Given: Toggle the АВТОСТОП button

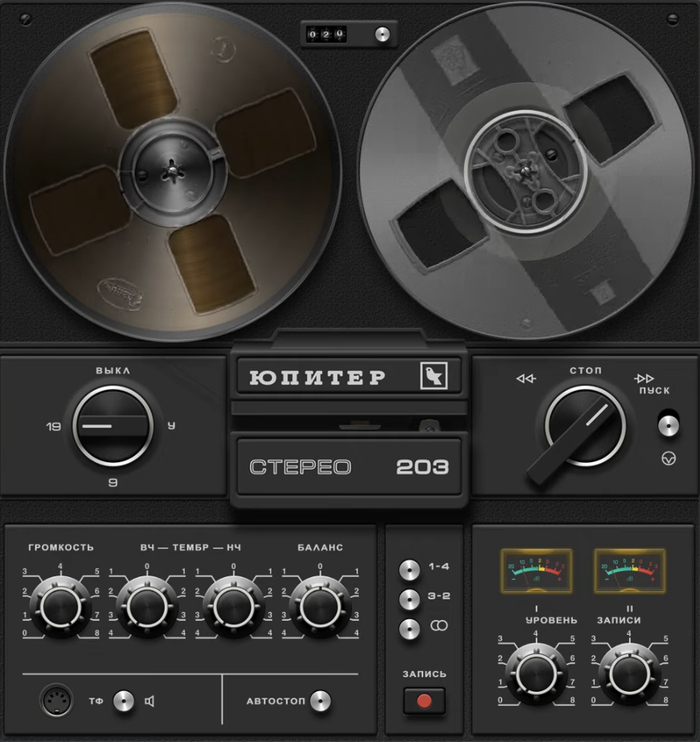Looking at the screenshot, I should pyautogui.click(x=320, y=701).
